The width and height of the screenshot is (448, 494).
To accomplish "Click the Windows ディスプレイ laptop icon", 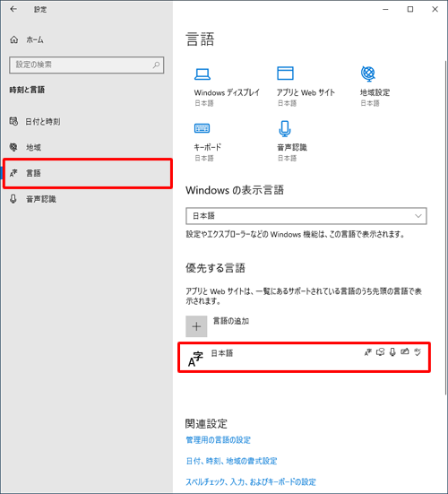I will click(x=202, y=74).
